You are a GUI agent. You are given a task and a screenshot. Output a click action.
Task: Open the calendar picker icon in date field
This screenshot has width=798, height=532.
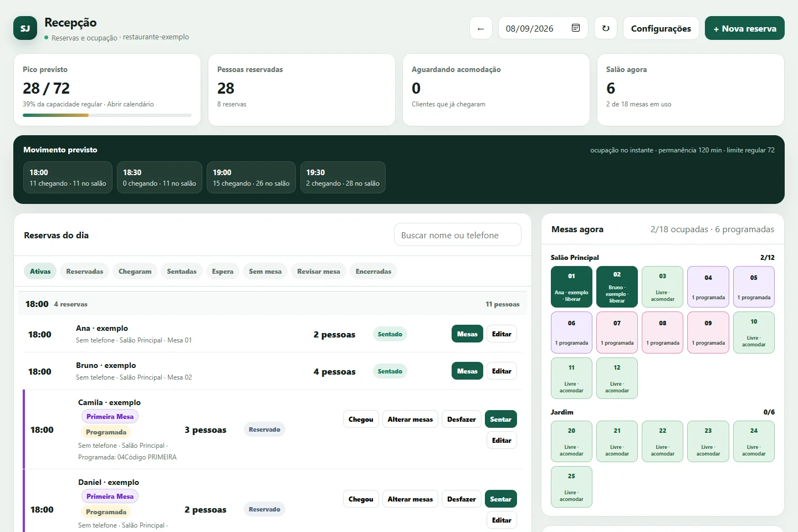tap(576, 28)
